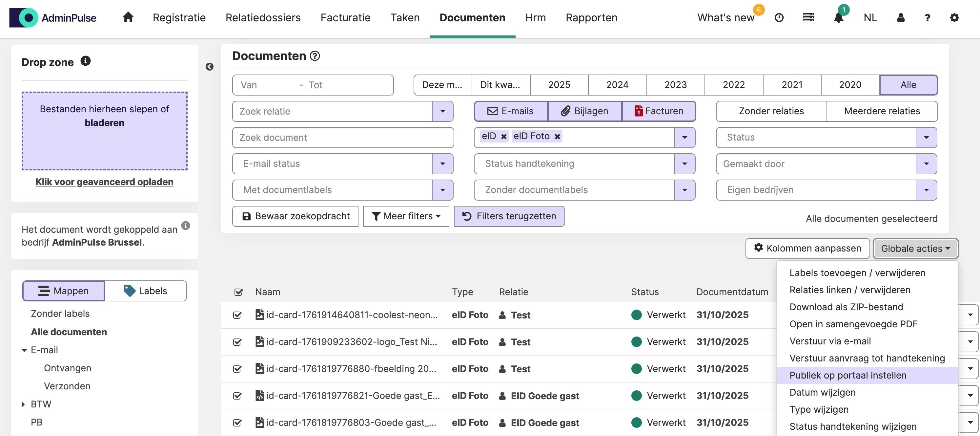The width and height of the screenshot is (980, 436).
Task: Open the notifications bell icon
Action: (838, 18)
